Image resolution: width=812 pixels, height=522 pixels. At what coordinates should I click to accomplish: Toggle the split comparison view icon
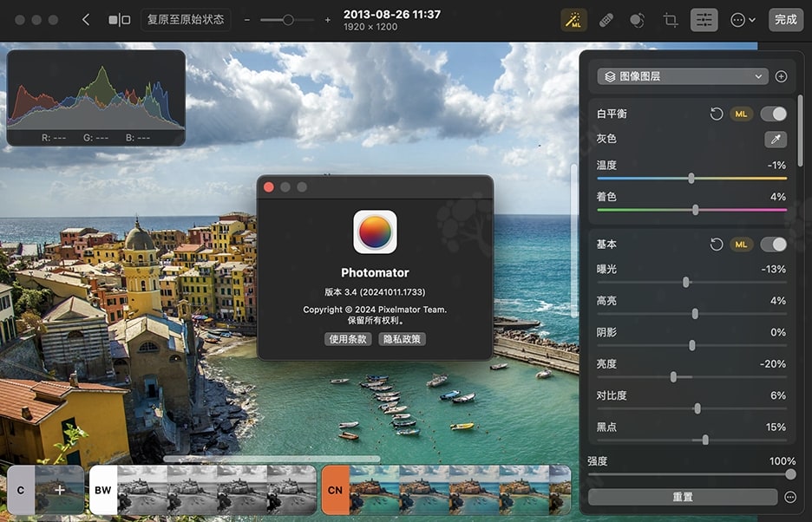pyautogui.click(x=119, y=20)
